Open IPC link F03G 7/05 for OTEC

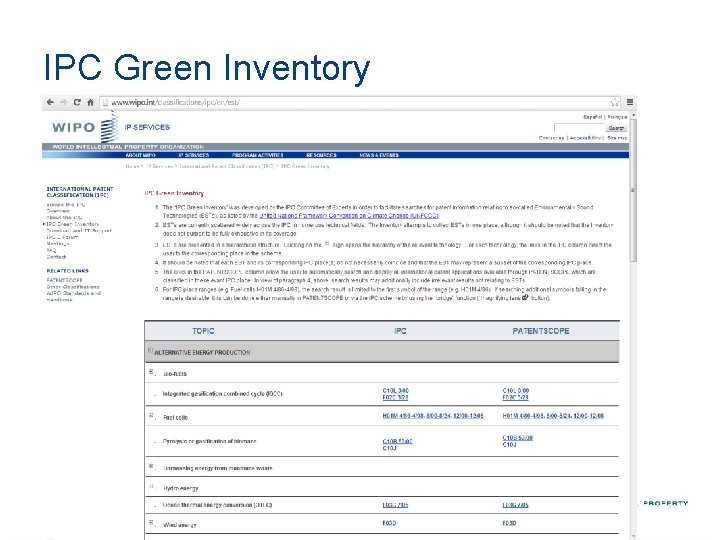coord(395,505)
